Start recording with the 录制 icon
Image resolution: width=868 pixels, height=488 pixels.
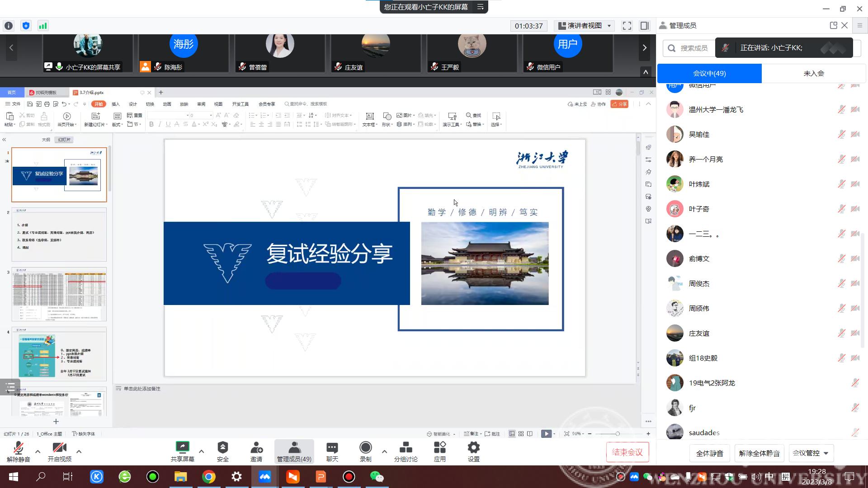[365, 448]
